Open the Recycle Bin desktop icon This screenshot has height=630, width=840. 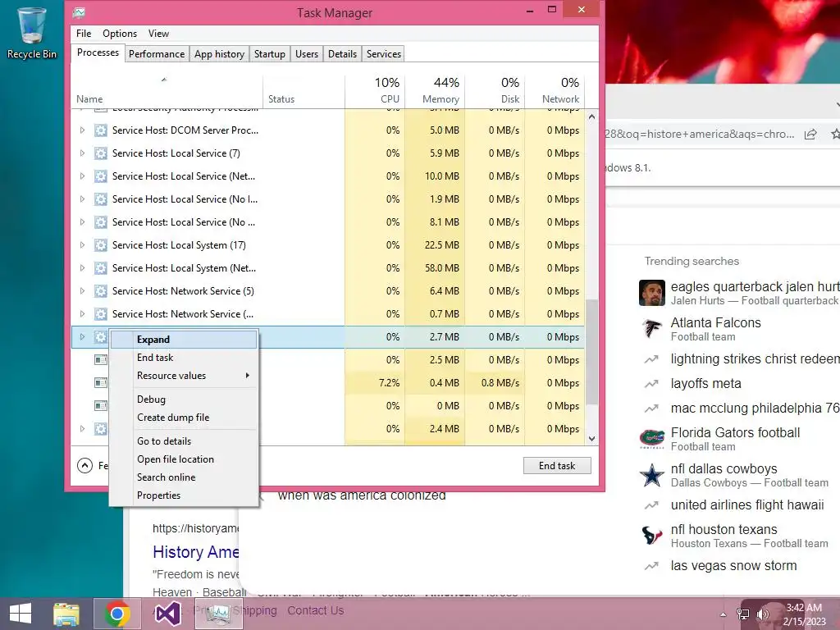tap(32, 32)
